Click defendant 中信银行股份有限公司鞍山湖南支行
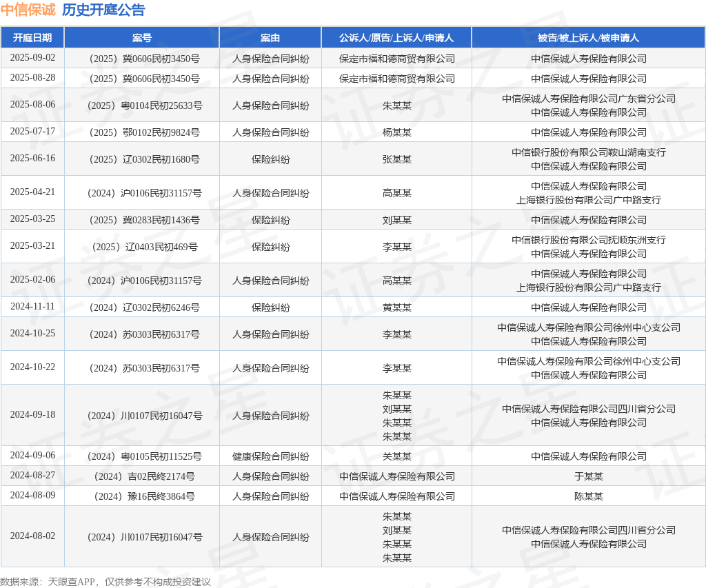The height and width of the screenshot is (588, 706). 589,152
